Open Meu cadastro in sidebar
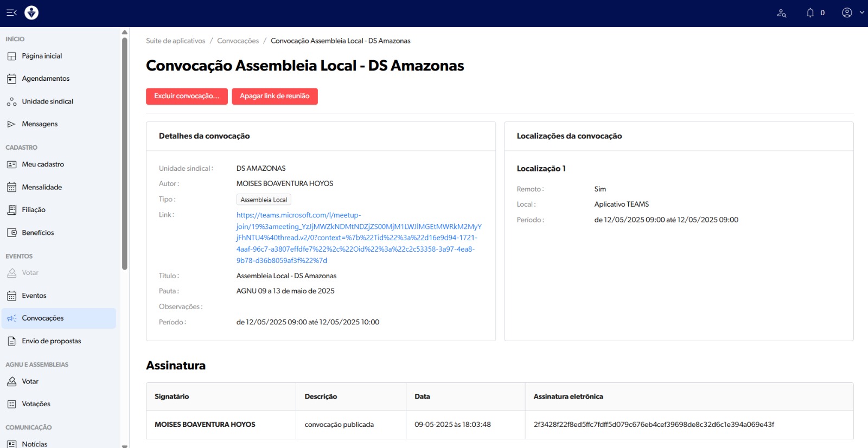The width and height of the screenshot is (868, 448). click(43, 164)
